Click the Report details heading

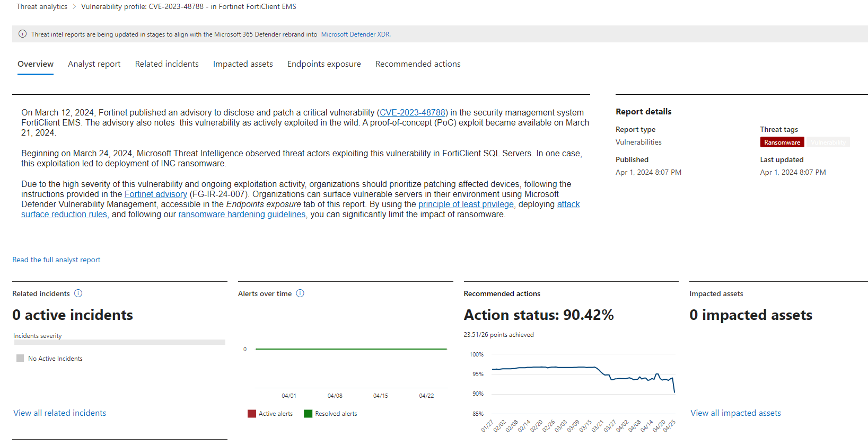pyautogui.click(x=643, y=112)
